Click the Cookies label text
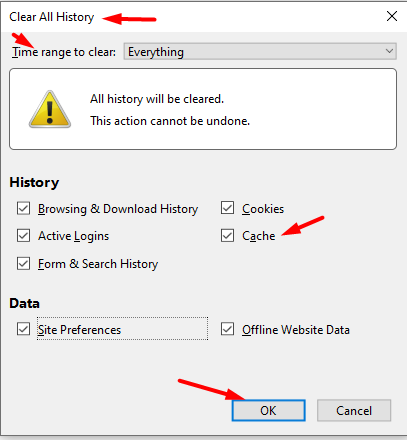The image size is (407, 440). pos(263,209)
